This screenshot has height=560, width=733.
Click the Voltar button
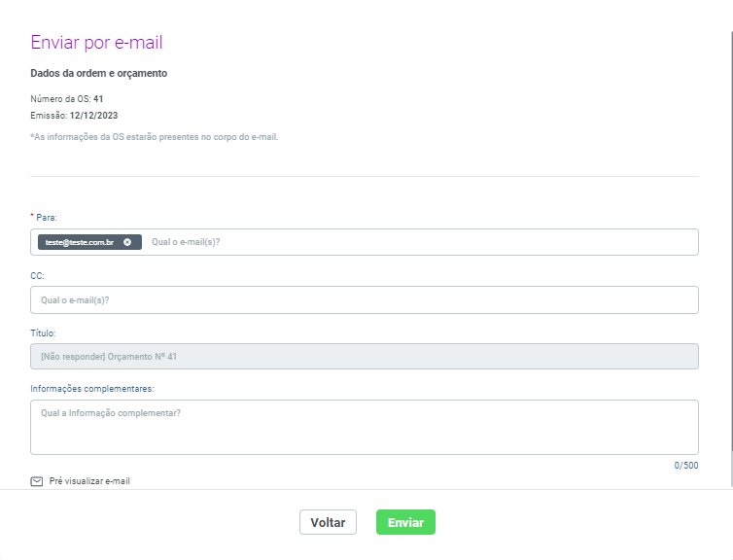(328, 522)
